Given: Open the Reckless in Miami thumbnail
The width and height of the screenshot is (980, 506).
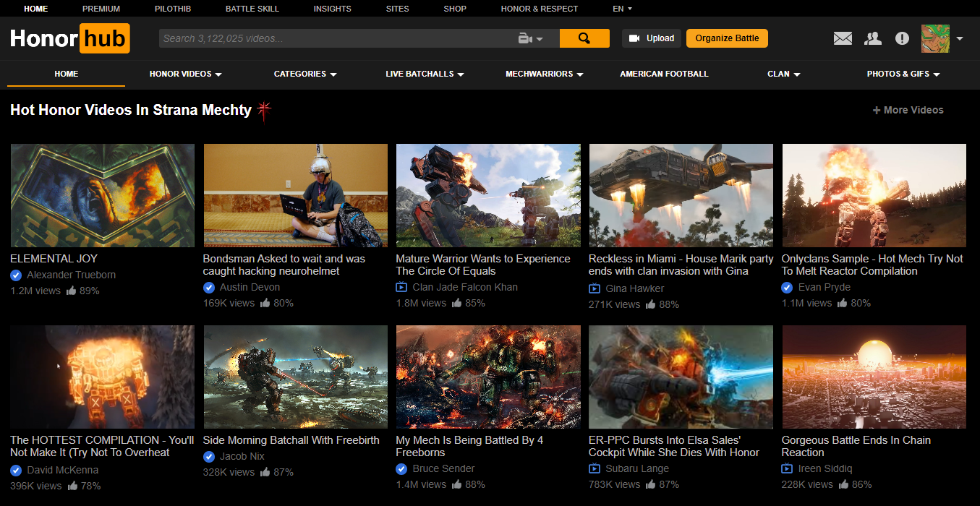Looking at the screenshot, I should [681, 195].
